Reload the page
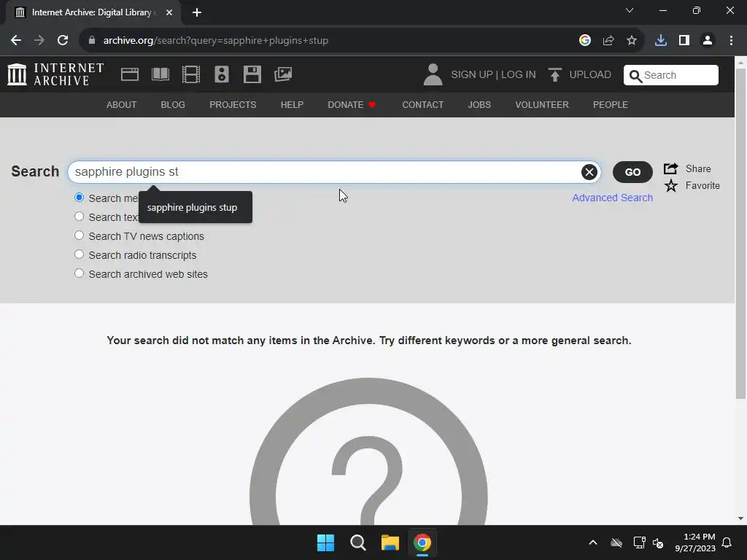The width and height of the screenshot is (747, 560). coord(63,41)
